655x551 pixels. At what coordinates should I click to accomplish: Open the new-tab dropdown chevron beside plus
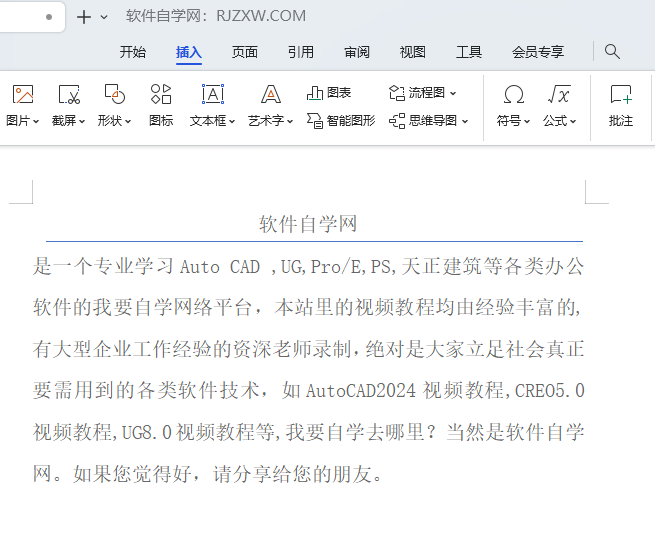(x=104, y=17)
